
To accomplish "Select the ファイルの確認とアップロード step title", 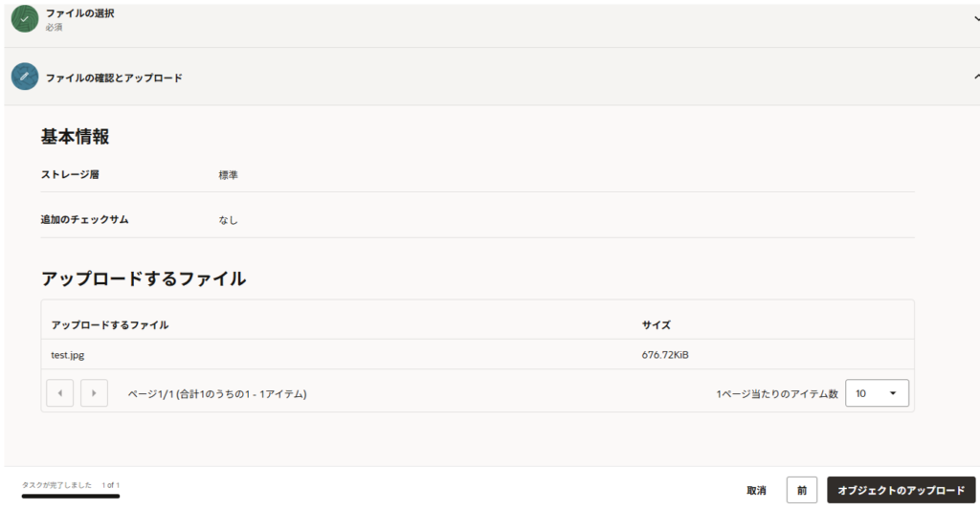I will click(114, 78).
